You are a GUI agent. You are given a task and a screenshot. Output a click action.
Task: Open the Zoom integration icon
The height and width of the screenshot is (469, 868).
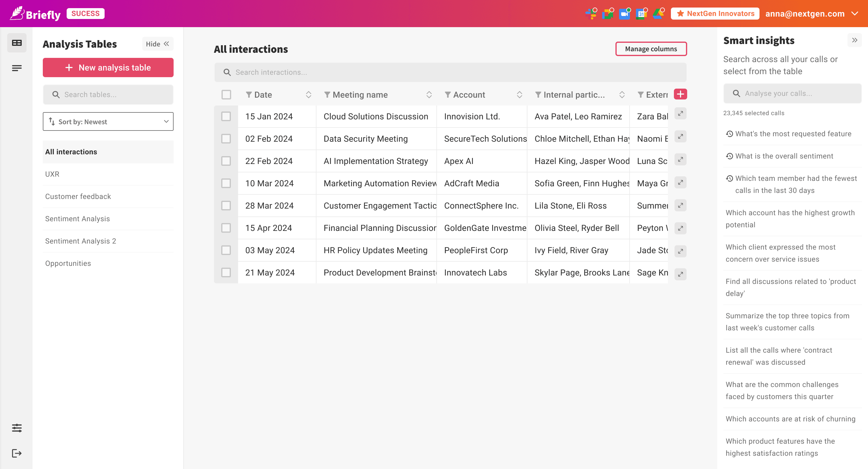(624, 14)
